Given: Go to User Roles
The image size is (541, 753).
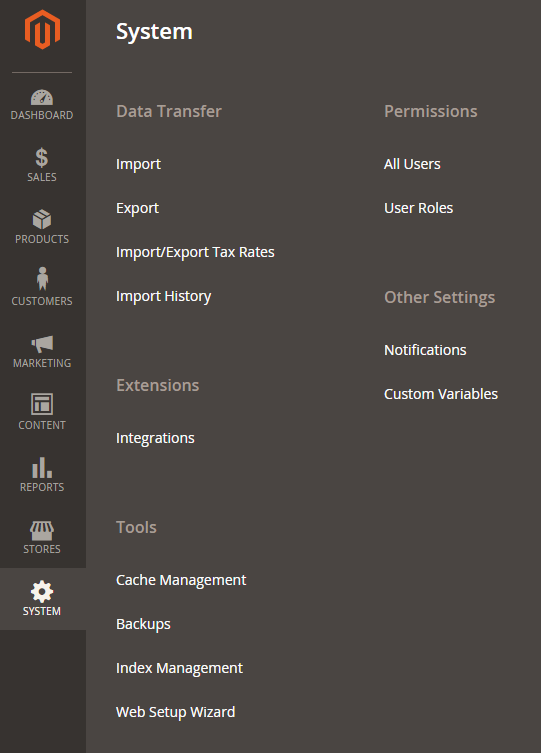Looking at the screenshot, I should pyautogui.click(x=419, y=208).
